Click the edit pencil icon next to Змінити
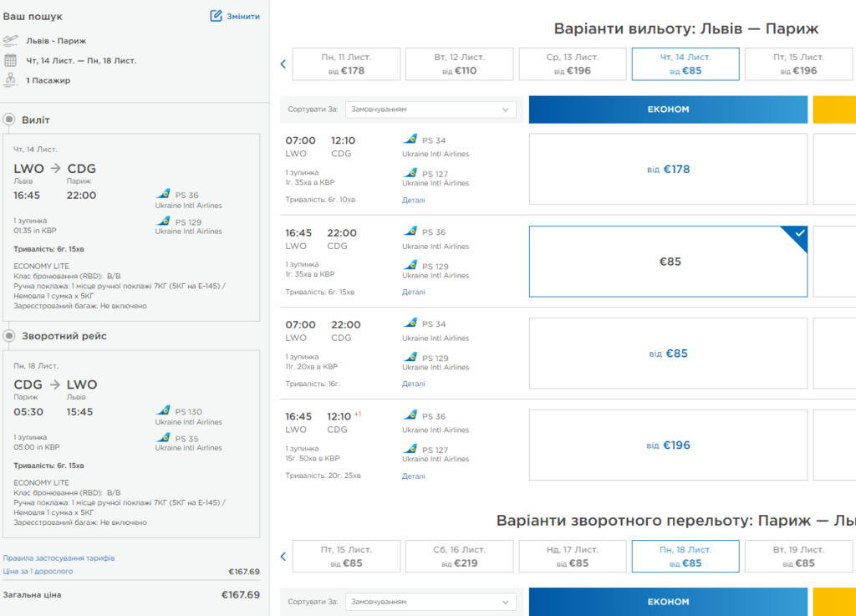 [217, 16]
